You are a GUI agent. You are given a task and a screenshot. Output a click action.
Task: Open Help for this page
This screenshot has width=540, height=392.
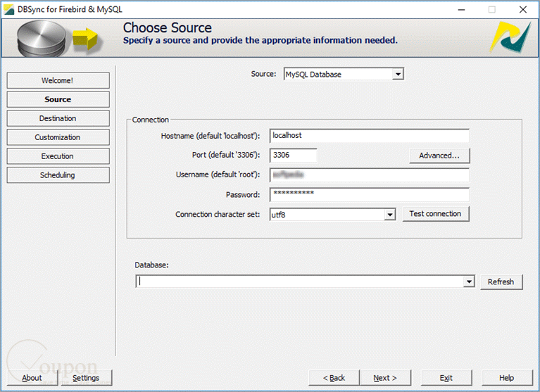[507, 378]
